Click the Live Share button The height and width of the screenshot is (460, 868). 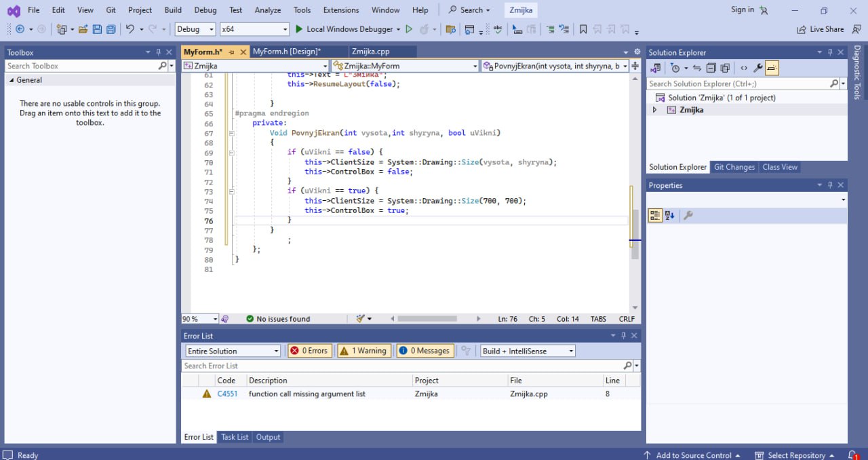tap(821, 29)
